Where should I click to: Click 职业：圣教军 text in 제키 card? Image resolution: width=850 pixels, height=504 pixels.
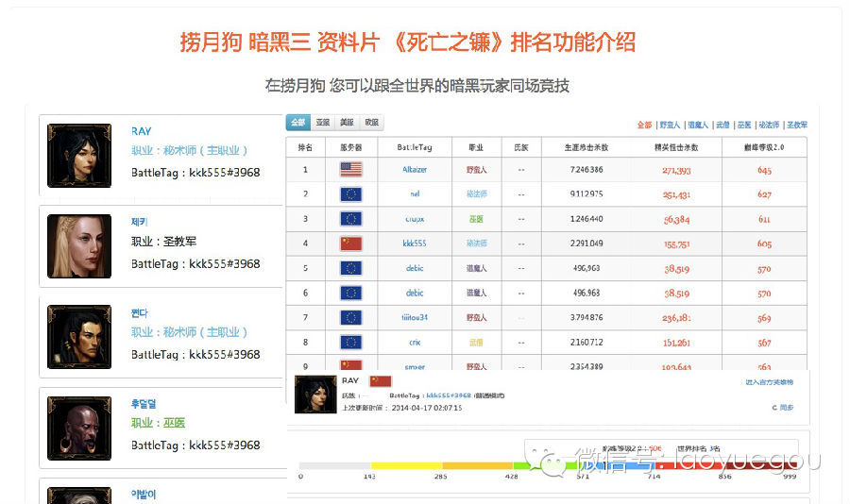[163, 242]
